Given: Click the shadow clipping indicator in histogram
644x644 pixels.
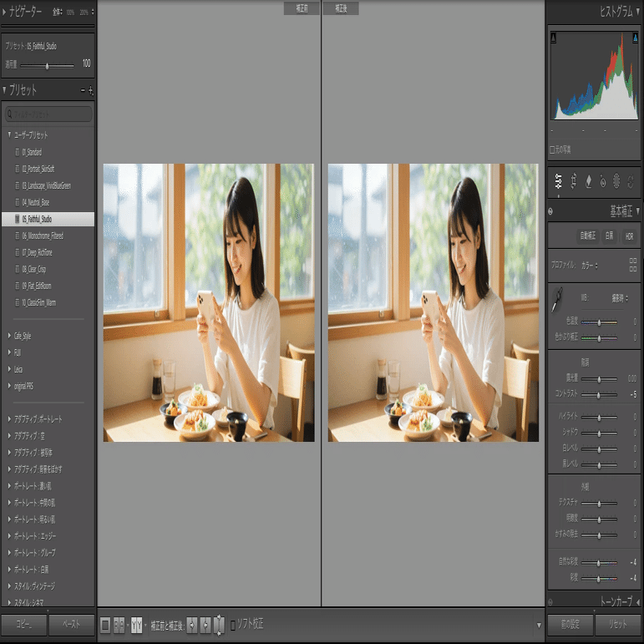Looking at the screenshot, I should coord(553,38).
